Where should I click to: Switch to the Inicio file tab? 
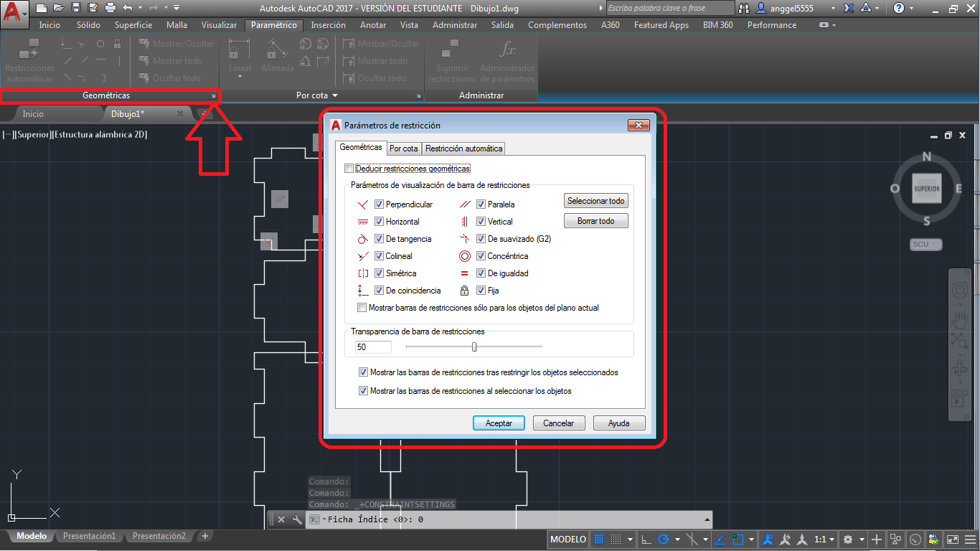[x=33, y=113]
